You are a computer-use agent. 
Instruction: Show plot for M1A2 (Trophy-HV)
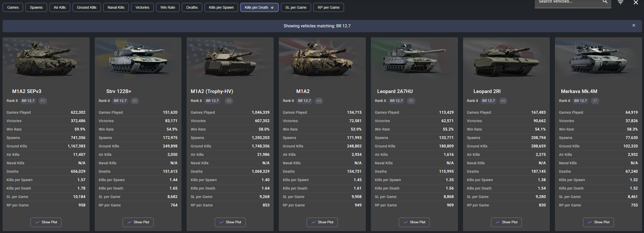(x=230, y=222)
